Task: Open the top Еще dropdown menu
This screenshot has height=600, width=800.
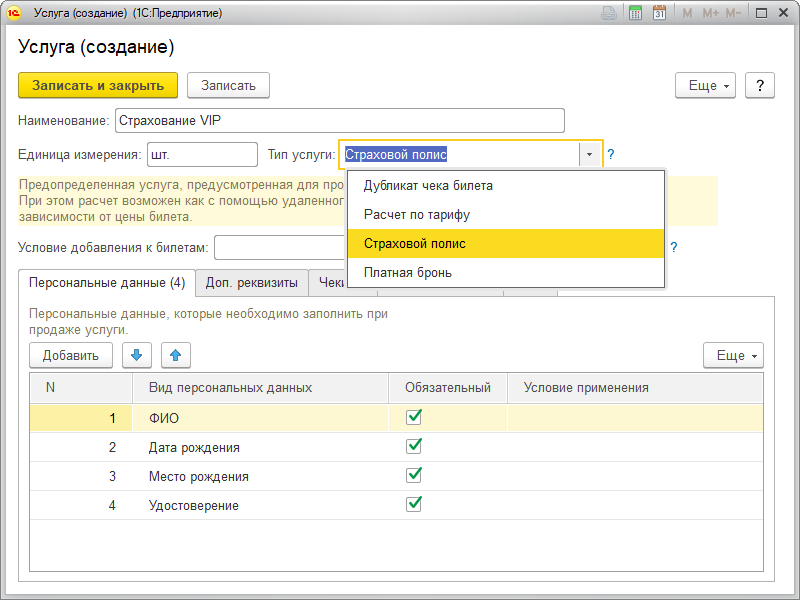Action: tap(706, 86)
